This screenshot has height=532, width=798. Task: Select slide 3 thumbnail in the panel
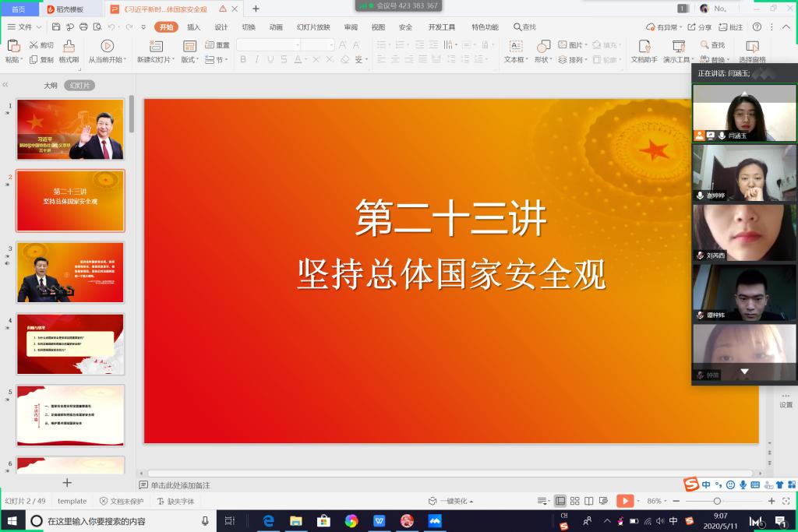[x=70, y=273]
